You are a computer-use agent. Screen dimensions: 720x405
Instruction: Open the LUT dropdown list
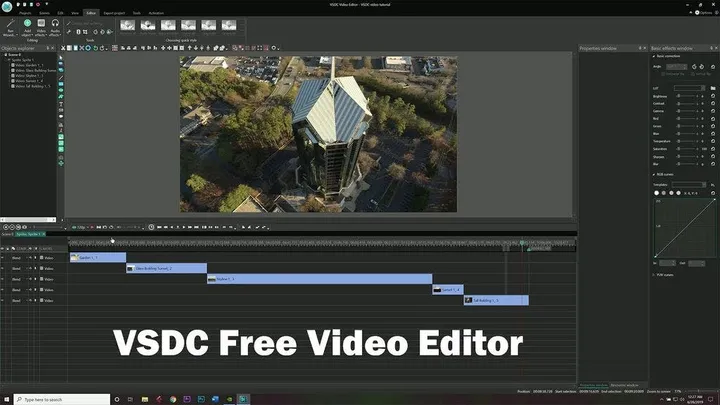pyautogui.click(x=689, y=88)
